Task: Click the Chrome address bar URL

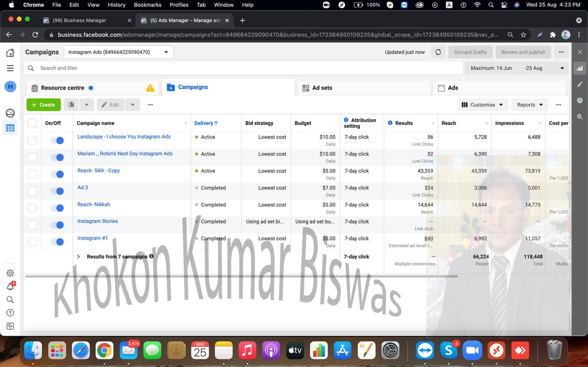Action: click(278, 35)
